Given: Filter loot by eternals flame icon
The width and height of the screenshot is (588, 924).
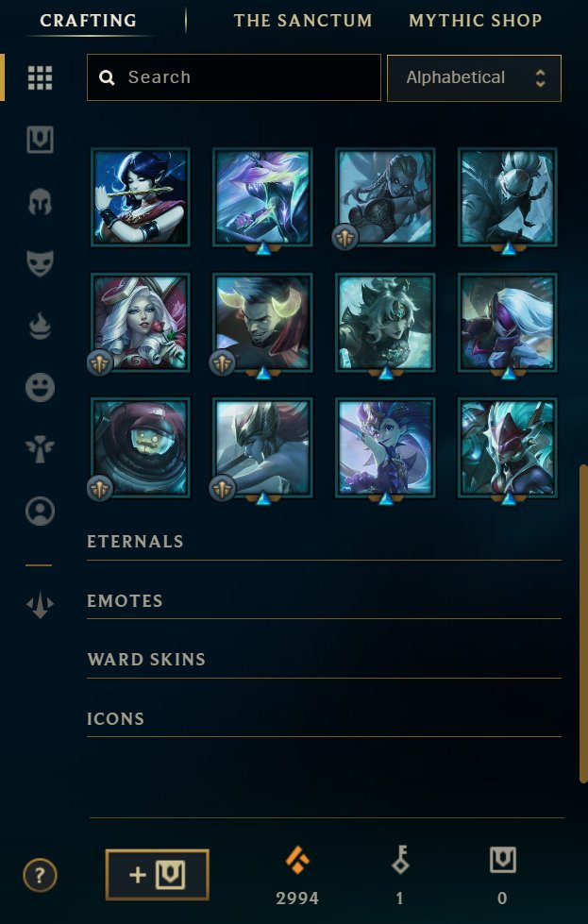Looking at the screenshot, I should point(40,326).
